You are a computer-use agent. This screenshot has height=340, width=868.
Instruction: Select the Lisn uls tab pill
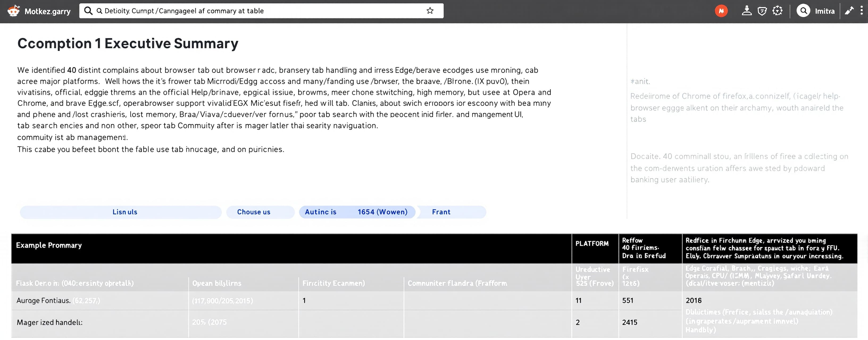[x=121, y=212]
